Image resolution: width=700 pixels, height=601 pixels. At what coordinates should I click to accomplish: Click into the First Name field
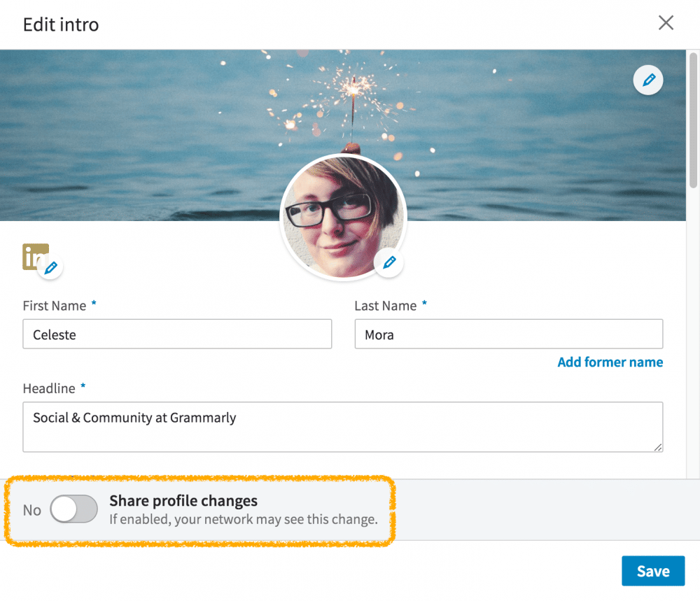pyautogui.click(x=177, y=334)
